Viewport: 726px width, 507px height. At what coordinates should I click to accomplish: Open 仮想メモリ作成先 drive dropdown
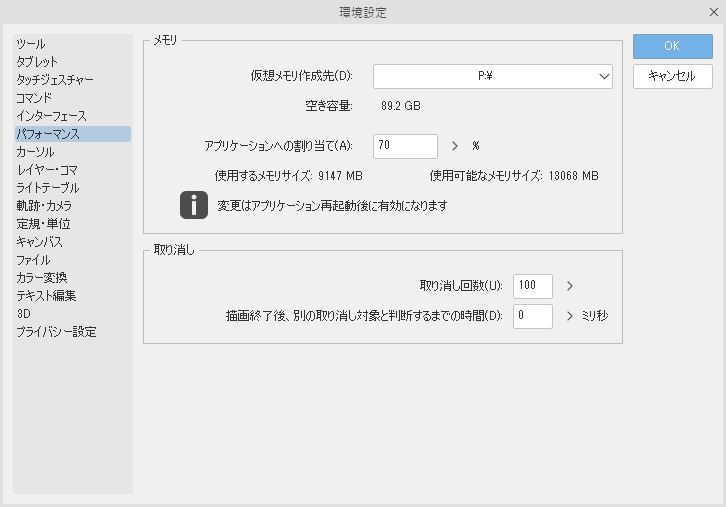coord(493,76)
